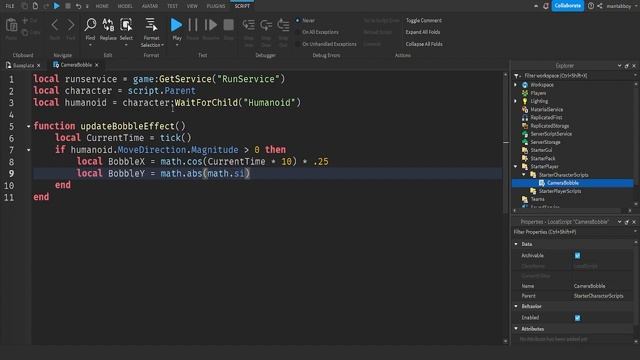Expand the Lighting tree node
The width and height of the screenshot is (640, 360).
click(516, 101)
